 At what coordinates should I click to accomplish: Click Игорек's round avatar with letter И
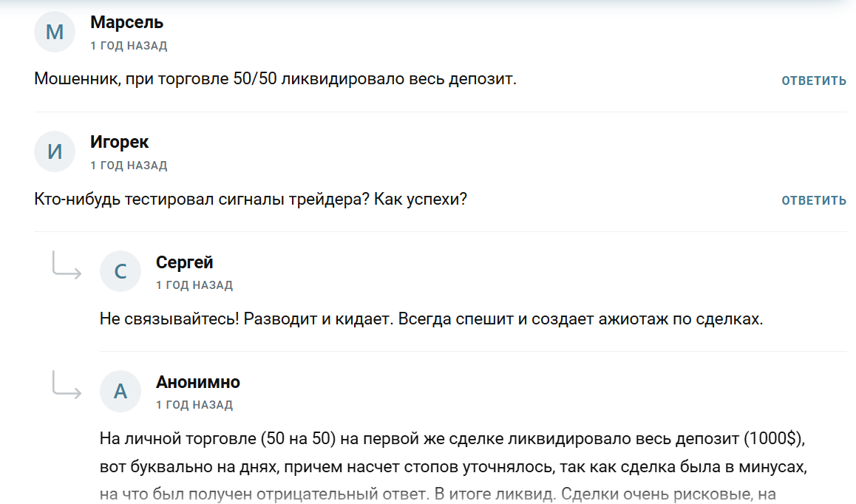click(55, 151)
